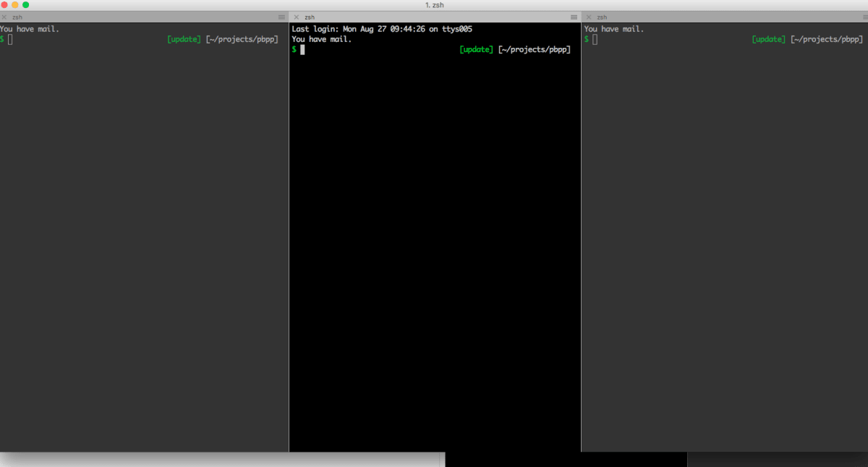Click the prompt cursor in the right pane

point(595,39)
